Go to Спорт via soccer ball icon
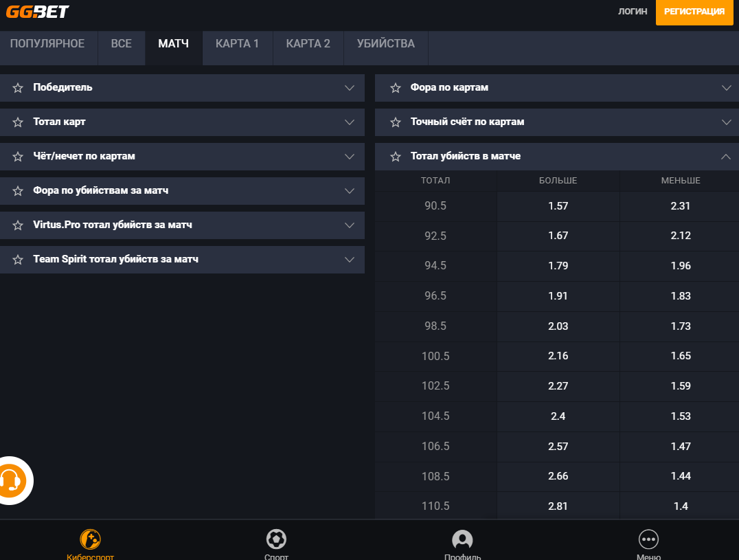Image resolution: width=739 pixels, height=560 pixels. tap(276, 539)
